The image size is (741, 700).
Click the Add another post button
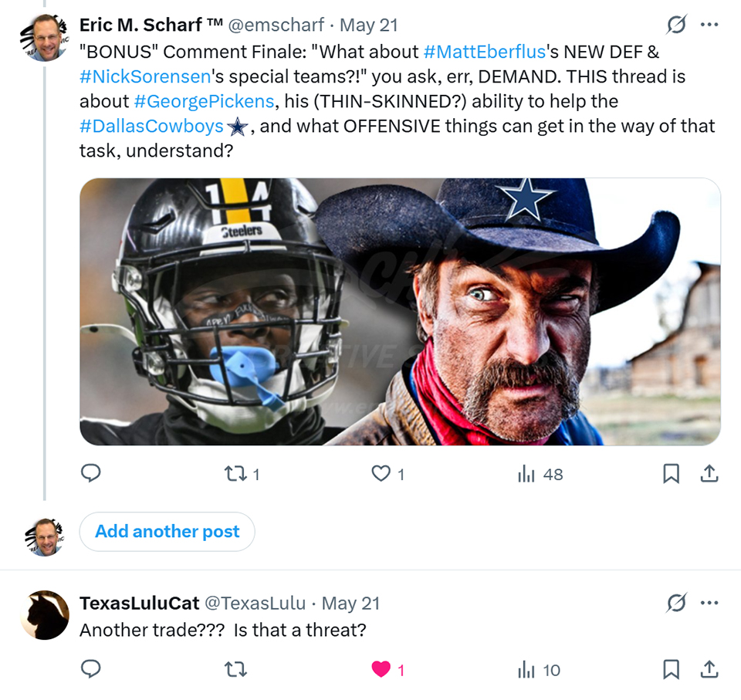pyautogui.click(x=167, y=532)
